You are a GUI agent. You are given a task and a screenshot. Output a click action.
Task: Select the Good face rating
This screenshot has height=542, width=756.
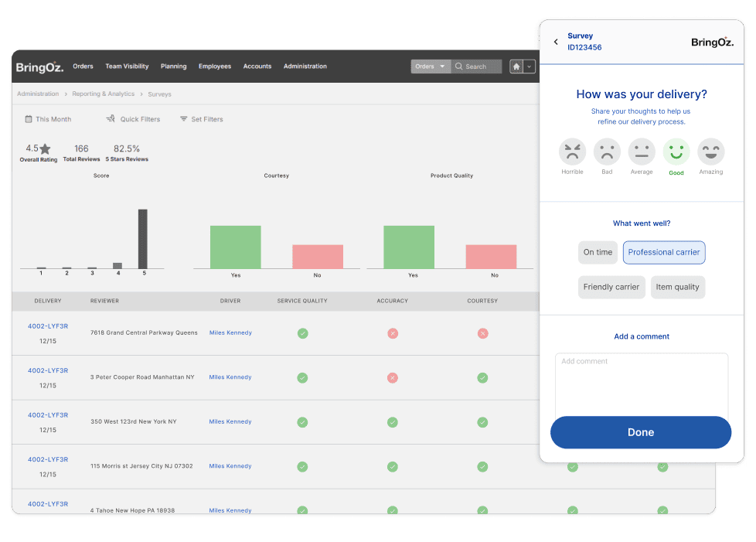[676, 152]
